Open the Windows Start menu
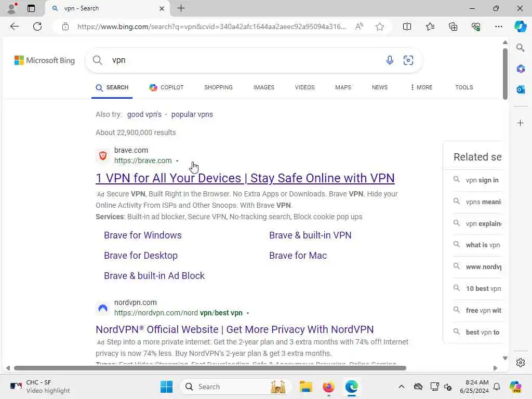 point(166,387)
